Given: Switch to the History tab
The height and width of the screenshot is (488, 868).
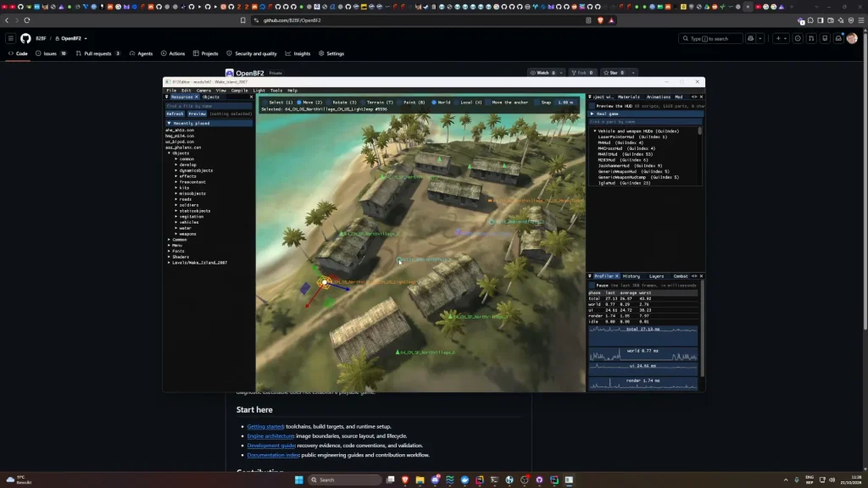Looking at the screenshot, I should [631, 276].
